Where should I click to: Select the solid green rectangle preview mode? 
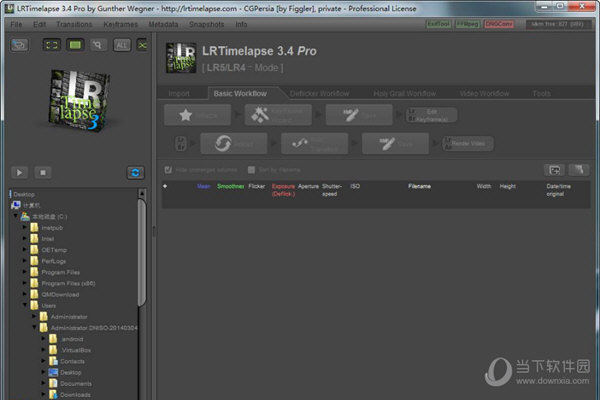pyautogui.click(x=75, y=45)
